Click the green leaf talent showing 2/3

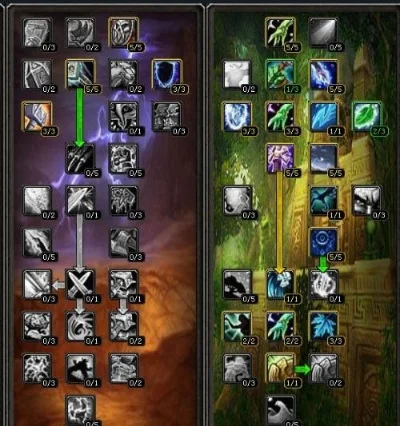367,116
